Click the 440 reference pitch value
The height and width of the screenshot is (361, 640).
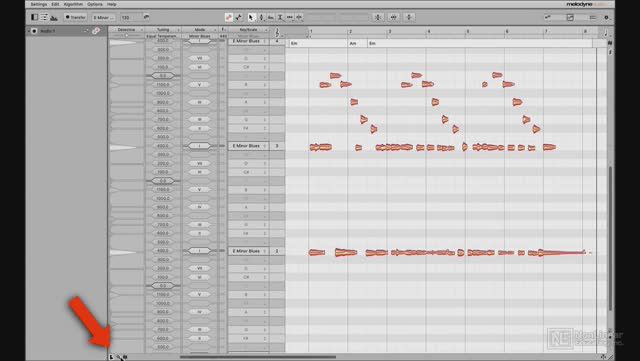tap(223, 36)
